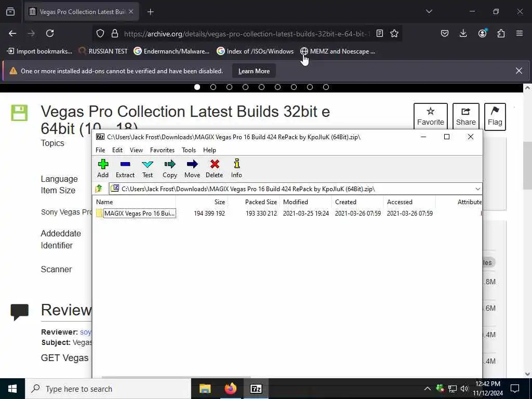
Task: Open the File menu in 7-Zip
Action: tap(100, 150)
